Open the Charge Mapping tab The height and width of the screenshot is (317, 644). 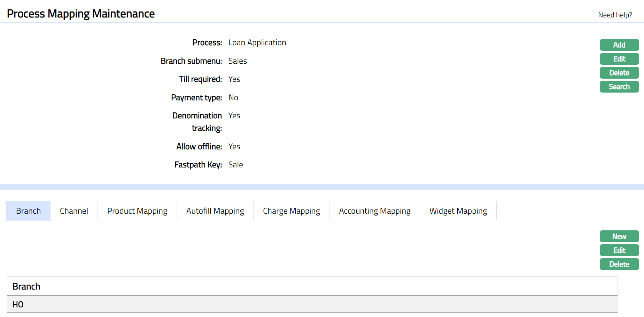tap(291, 211)
